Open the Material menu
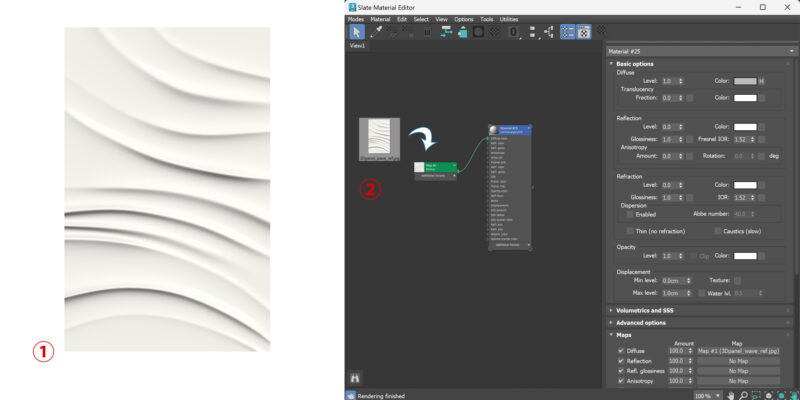Screen dimensions: 800x400 point(380,19)
